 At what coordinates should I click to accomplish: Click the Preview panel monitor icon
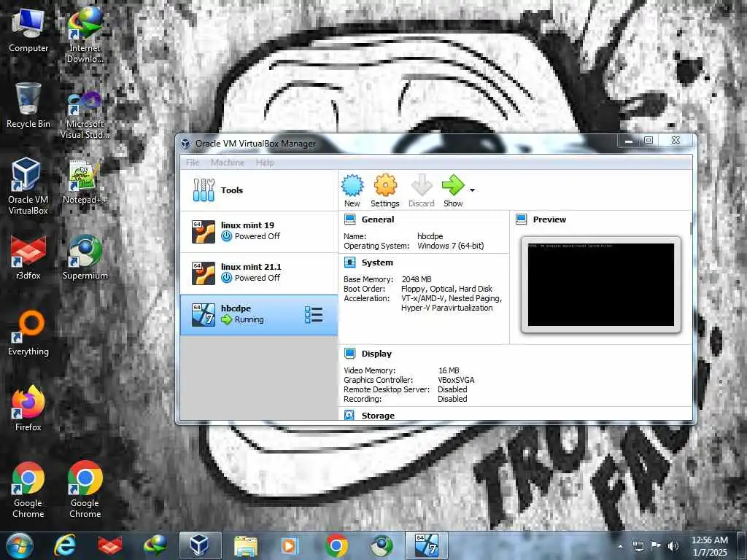coord(522,219)
